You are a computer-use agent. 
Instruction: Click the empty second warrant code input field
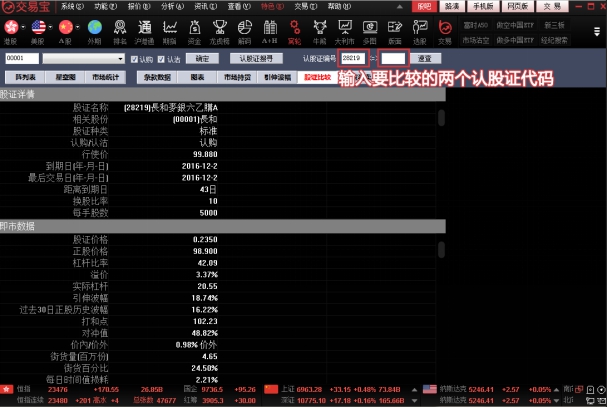point(392,59)
